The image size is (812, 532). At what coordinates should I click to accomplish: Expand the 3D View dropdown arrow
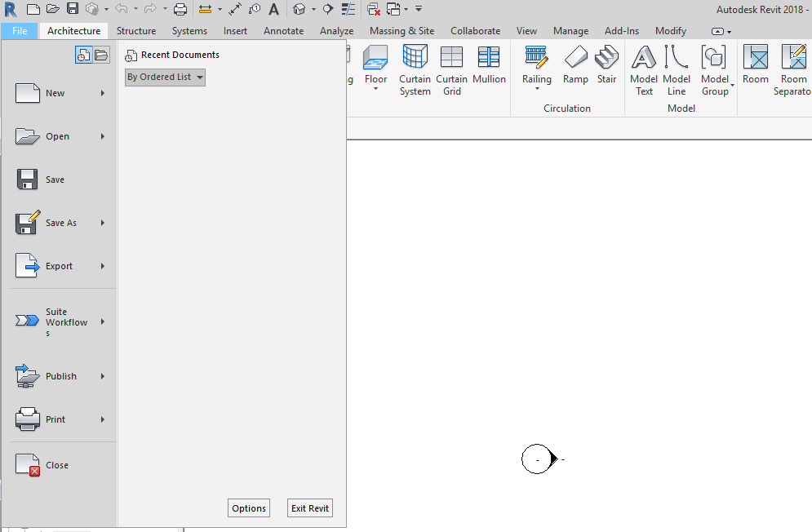click(313, 9)
